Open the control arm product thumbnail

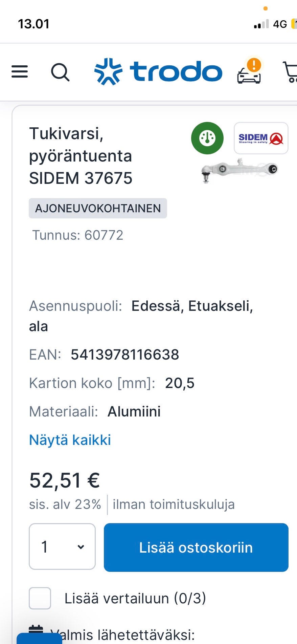coord(239,170)
